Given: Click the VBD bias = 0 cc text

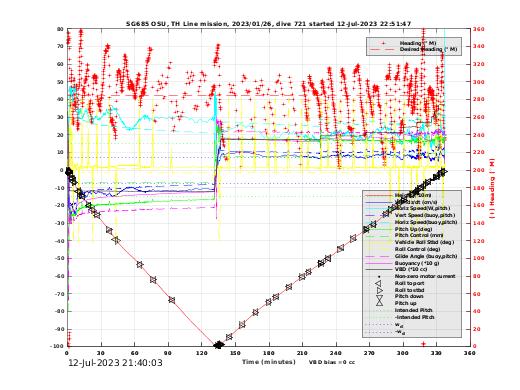Looking at the screenshot, I should pos(332,362).
